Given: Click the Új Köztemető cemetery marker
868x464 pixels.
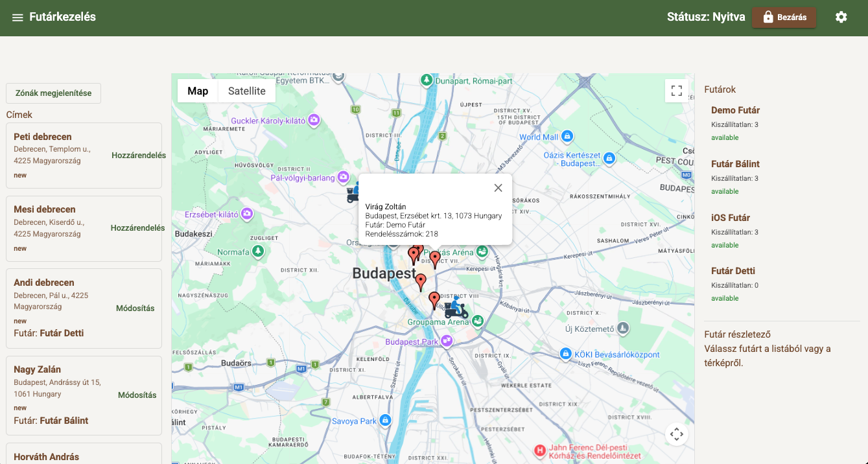Looking at the screenshot, I should (x=623, y=329).
